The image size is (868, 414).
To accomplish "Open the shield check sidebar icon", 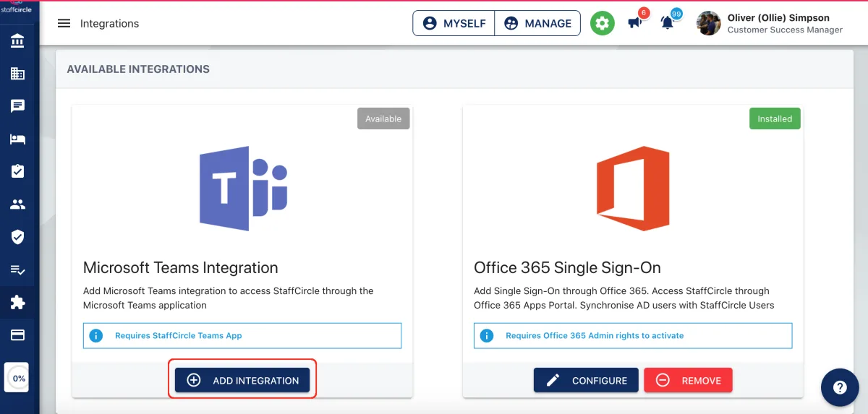I will [18, 237].
